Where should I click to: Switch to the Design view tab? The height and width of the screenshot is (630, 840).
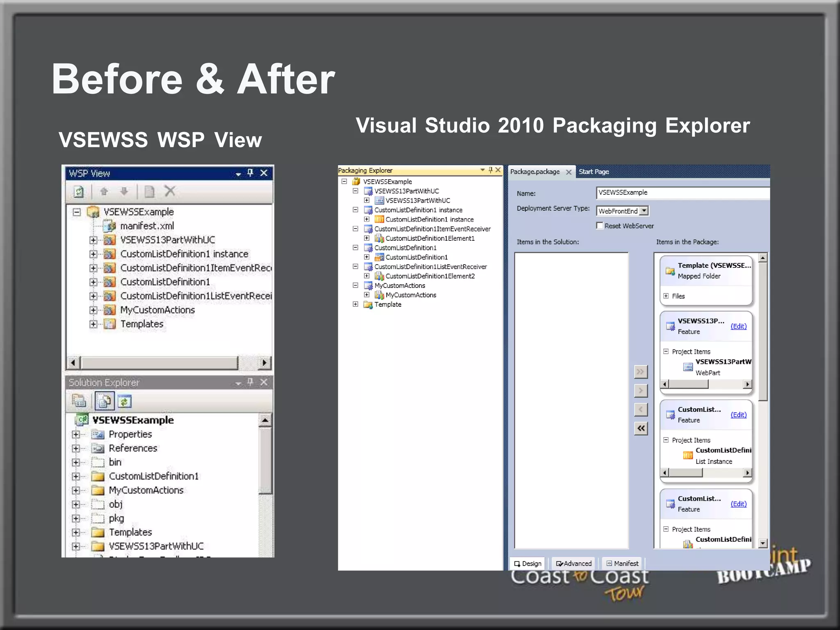pyautogui.click(x=527, y=564)
